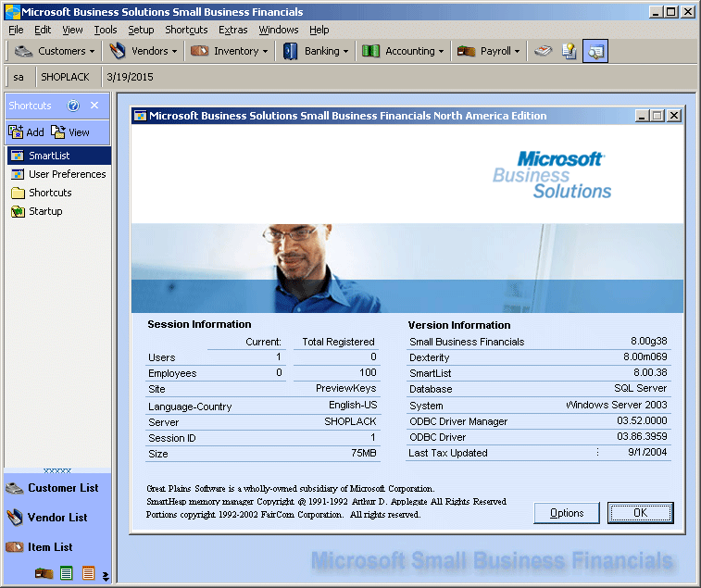Select SmartList in the shortcuts list
Image resolution: width=701 pixels, height=588 pixels.
(x=59, y=156)
